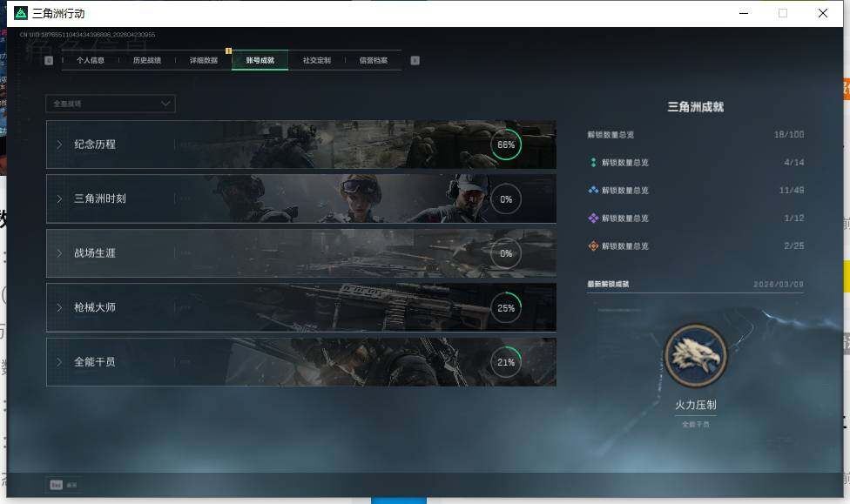Image resolution: width=850 pixels, height=504 pixels.
Task: Click the right tab navigation key icon
Action: tap(415, 61)
